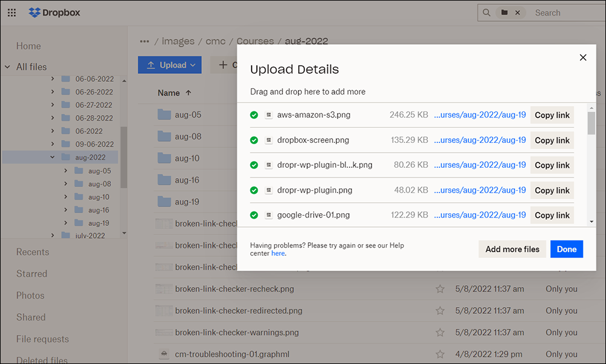Expand the 06-27-2022 folder in sidebar
Viewport: 606px width, 364px height.
click(x=53, y=105)
